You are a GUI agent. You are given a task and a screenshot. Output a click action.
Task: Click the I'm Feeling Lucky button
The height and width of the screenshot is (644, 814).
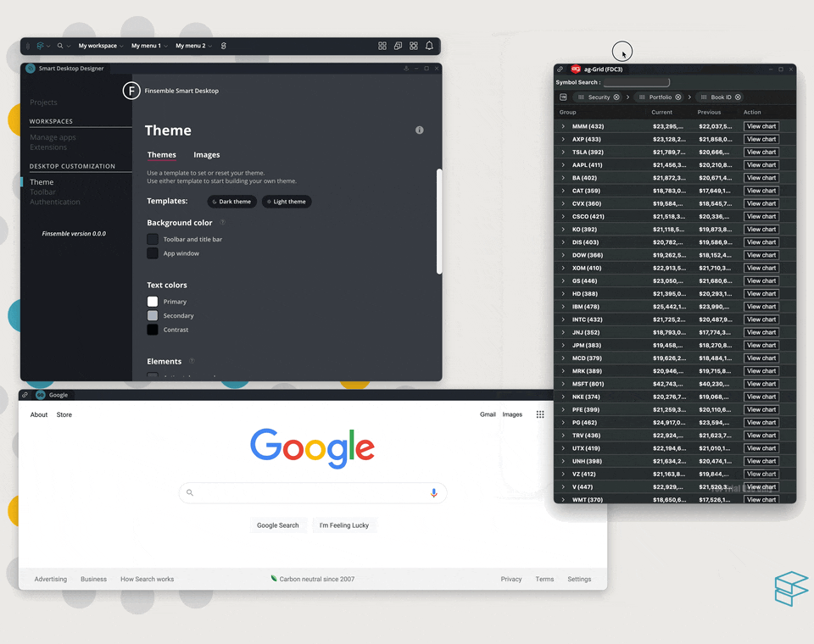344,525
